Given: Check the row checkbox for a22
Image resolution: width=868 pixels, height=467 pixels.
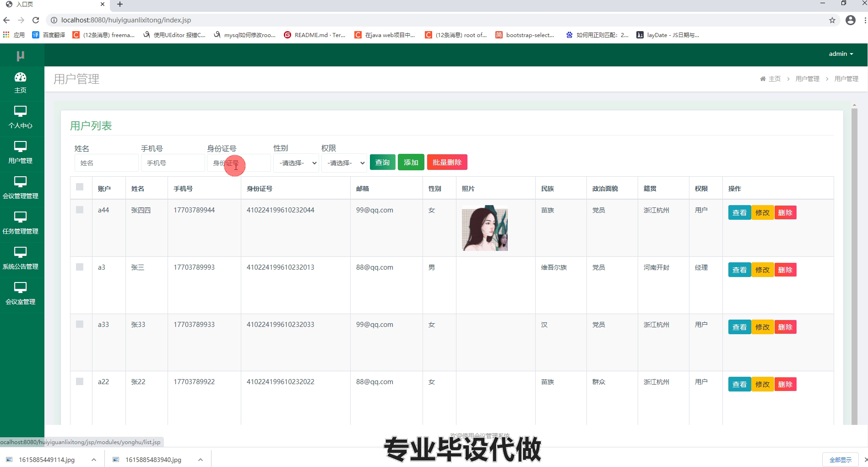Looking at the screenshot, I should 80,381.
